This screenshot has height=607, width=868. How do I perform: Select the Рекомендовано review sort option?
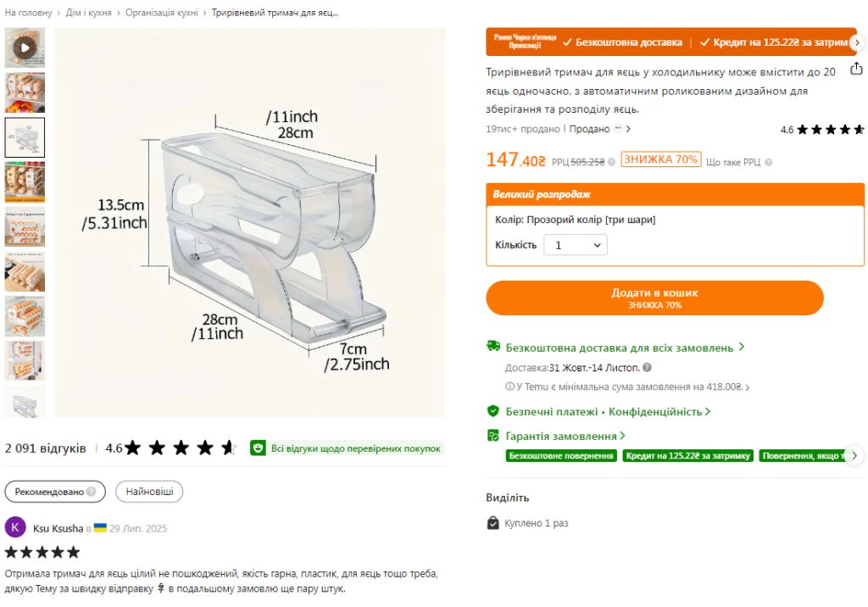point(55,492)
